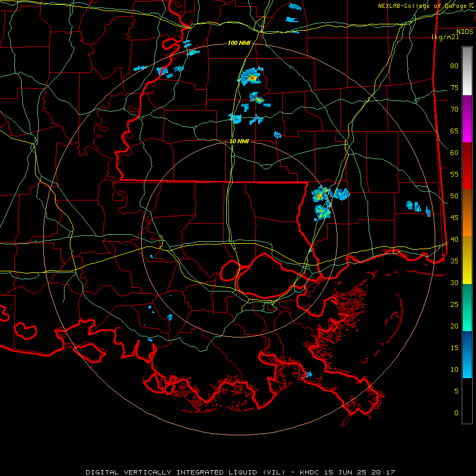This screenshot has width=476, height=476.
Task: Click the 70 value on color scale
Action: pyautogui.click(x=454, y=109)
